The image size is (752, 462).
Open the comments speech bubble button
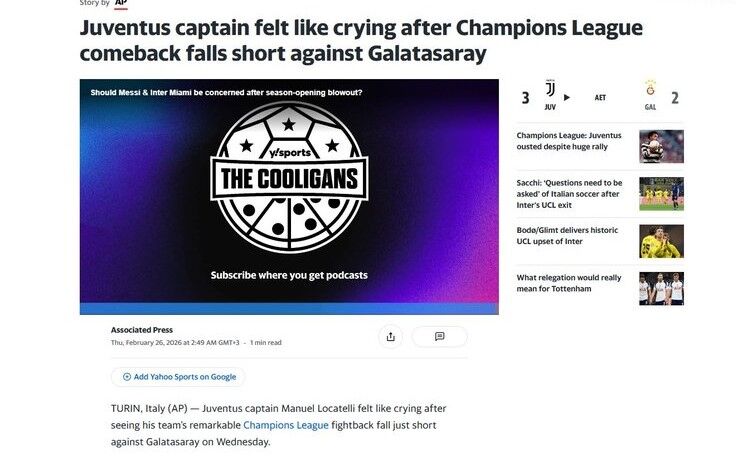pos(439,337)
